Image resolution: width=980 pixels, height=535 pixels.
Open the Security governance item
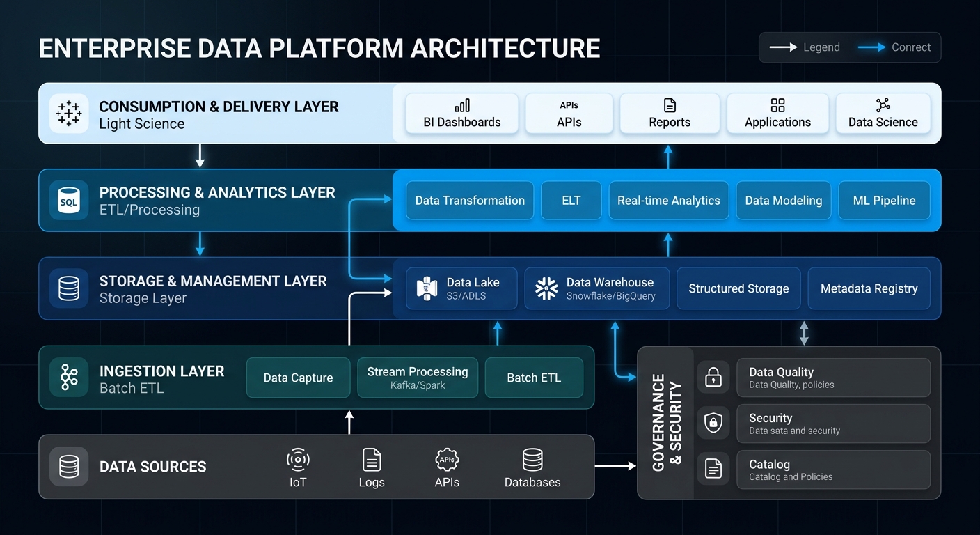[x=833, y=424]
